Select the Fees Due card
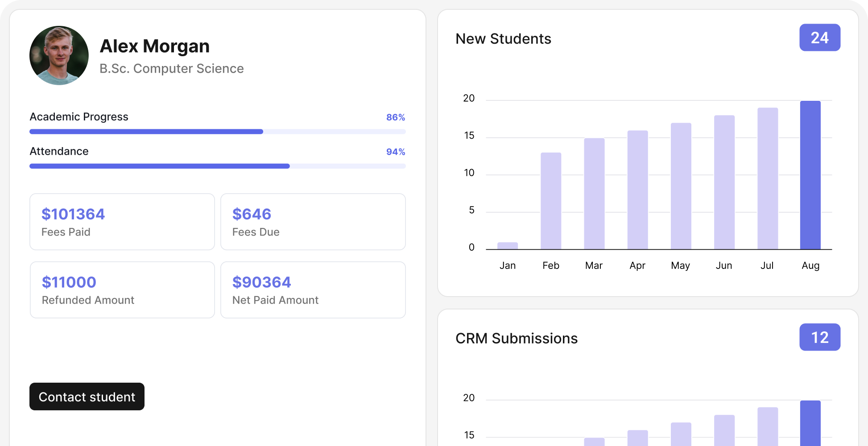Viewport: 868px width, 446px height. pyautogui.click(x=313, y=222)
